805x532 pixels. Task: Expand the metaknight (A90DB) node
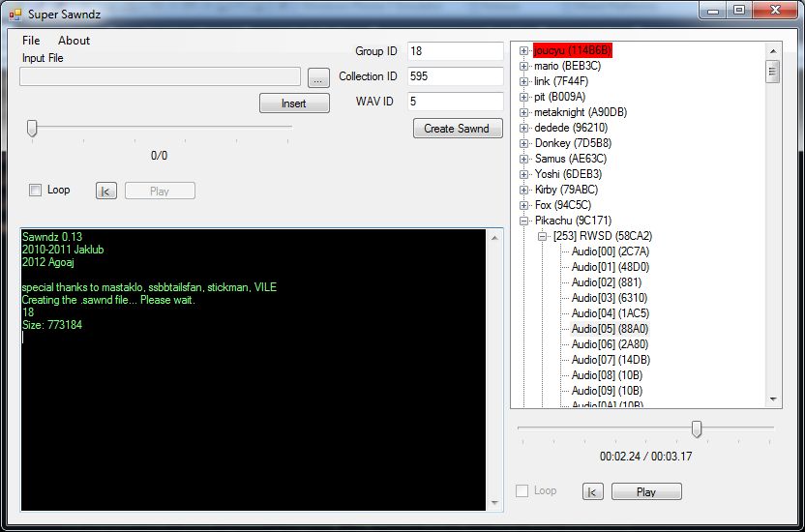pyautogui.click(x=523, y=112)
